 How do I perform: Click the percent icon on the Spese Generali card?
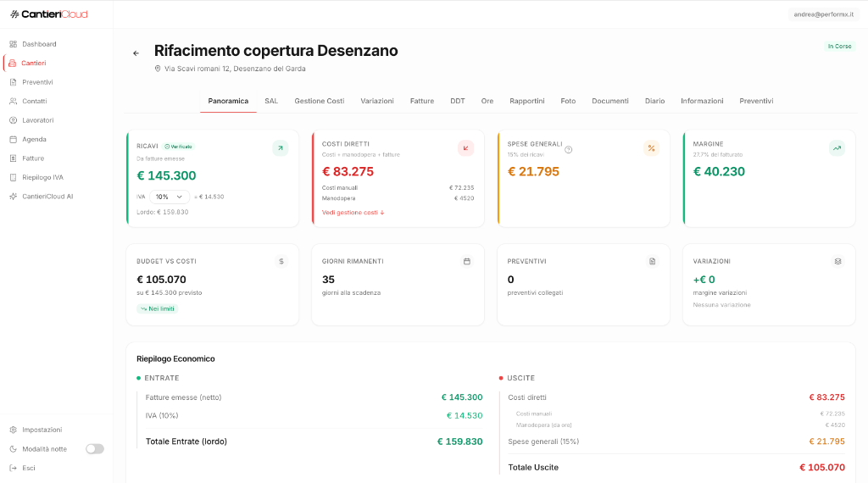pyautogui.click(x=651, y=148)
